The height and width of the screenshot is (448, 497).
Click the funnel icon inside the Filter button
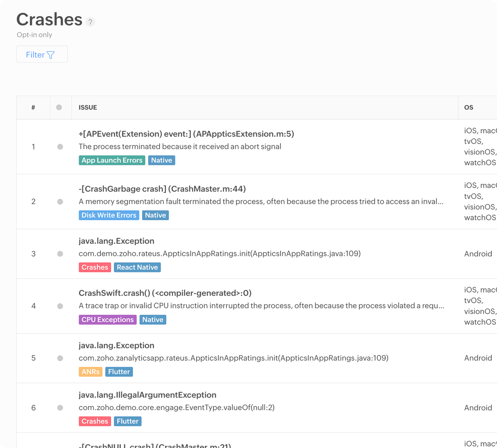tap(51, 55)
